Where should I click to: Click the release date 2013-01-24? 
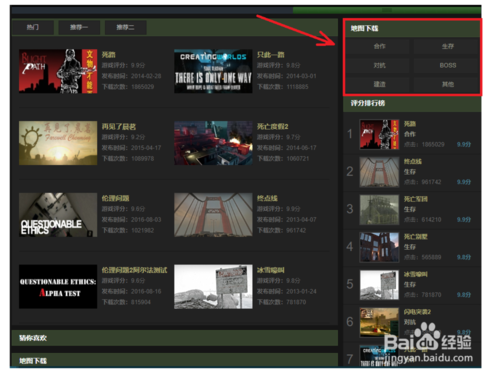301,291
